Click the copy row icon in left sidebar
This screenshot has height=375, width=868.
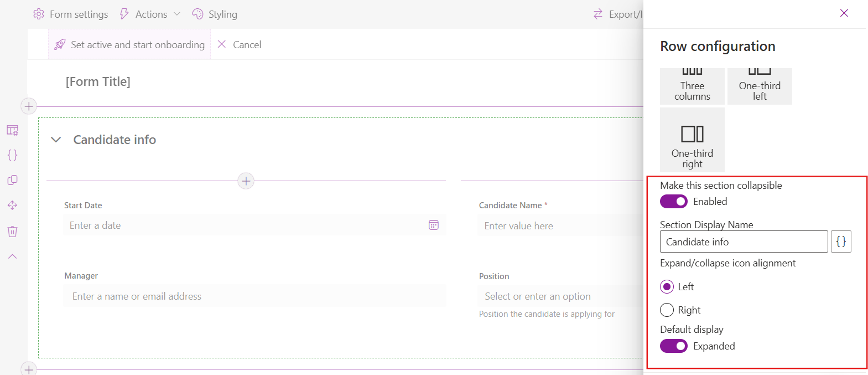click(12, 181)
